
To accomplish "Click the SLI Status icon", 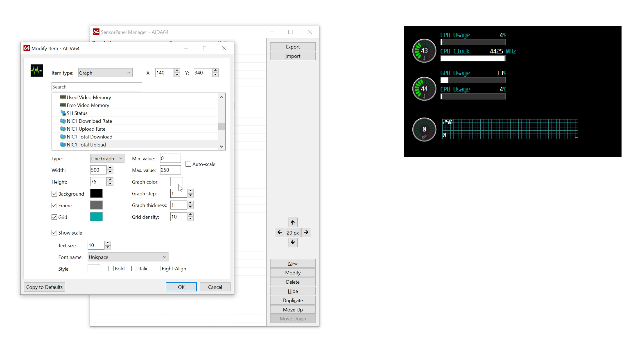I will (x=63, y=113).
